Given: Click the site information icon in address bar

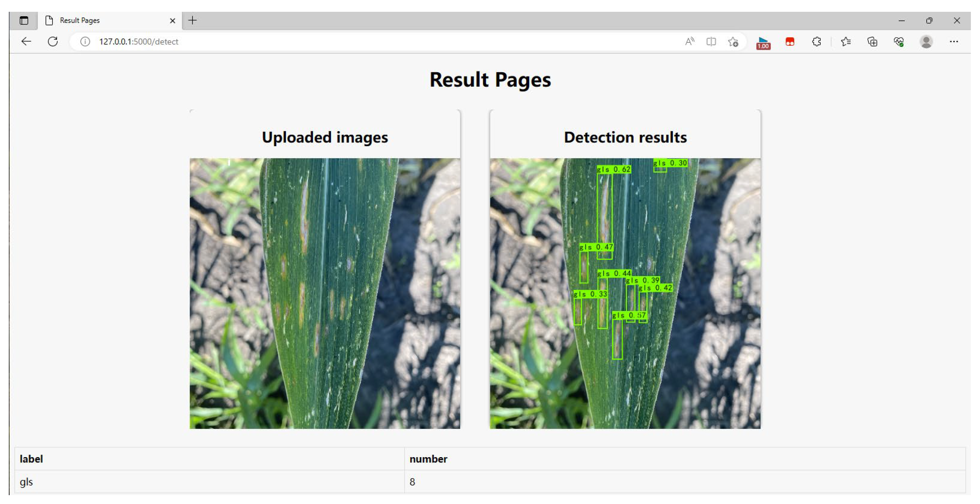Looking at the screenshot, I should tap(85, 42).
